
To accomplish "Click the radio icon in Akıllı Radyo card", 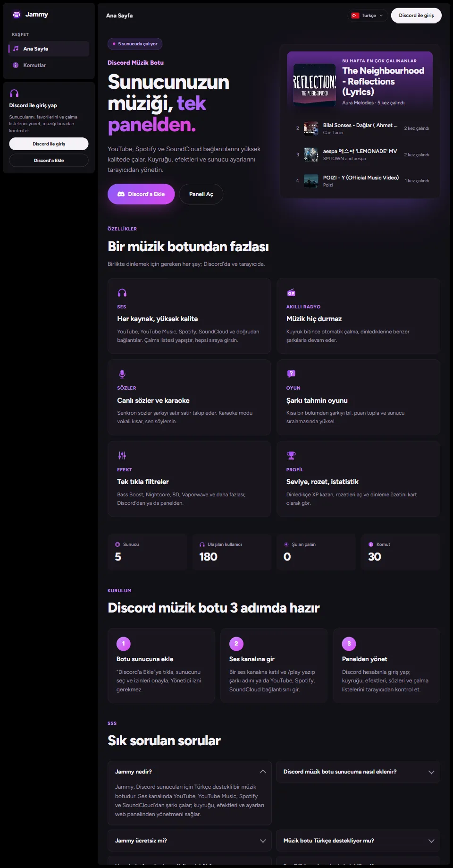I will coord(291,293).
